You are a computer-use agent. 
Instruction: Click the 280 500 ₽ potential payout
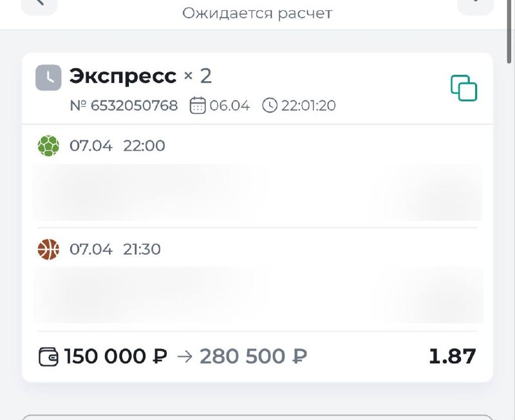pos(253,356)
